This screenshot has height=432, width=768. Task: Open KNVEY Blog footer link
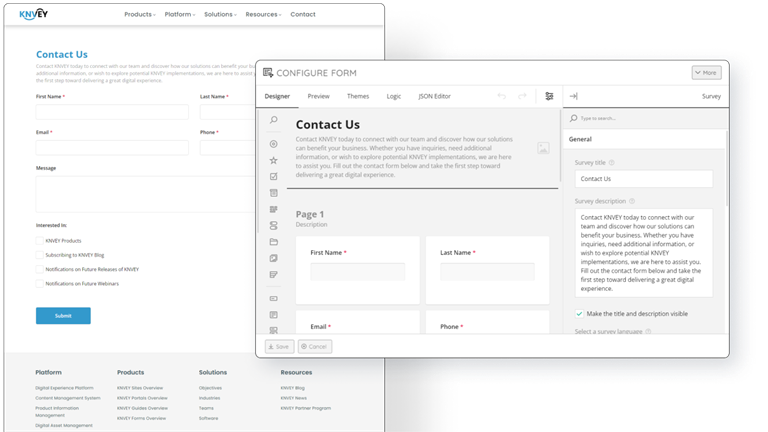tap(292, 388)
